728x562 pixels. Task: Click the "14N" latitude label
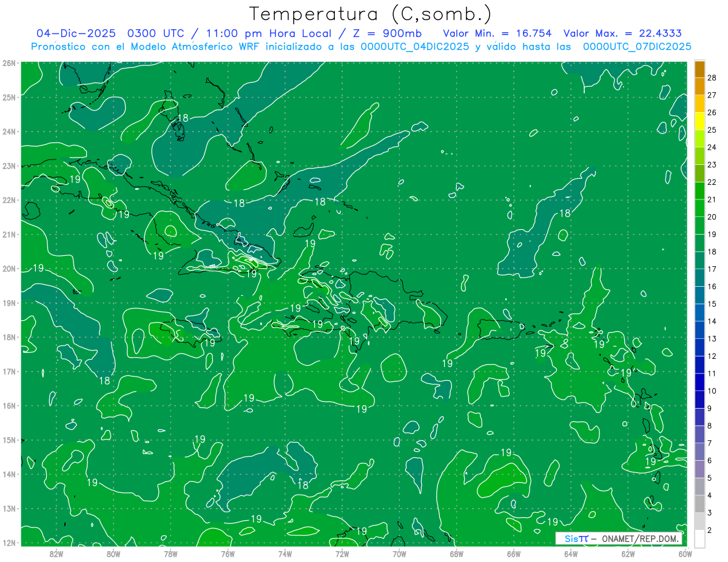[9, 474]
